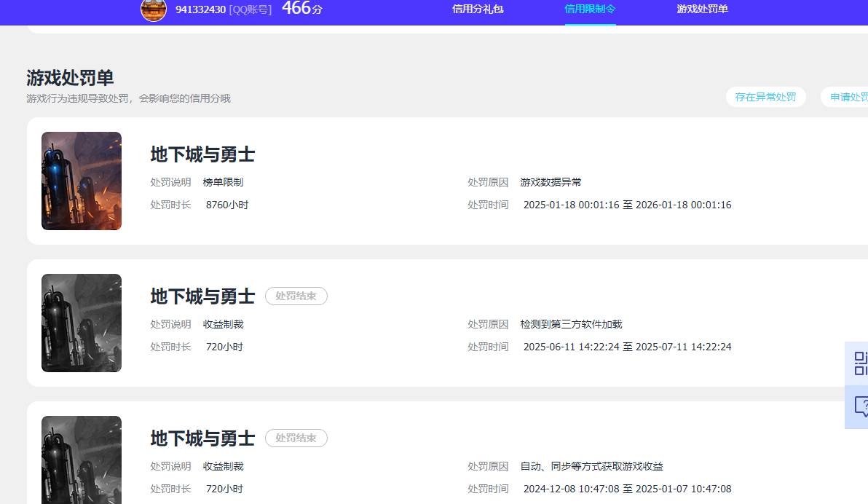The image size is (868, 504).
Task: Click the credit score 466分 display
Action: pos(299,9)
